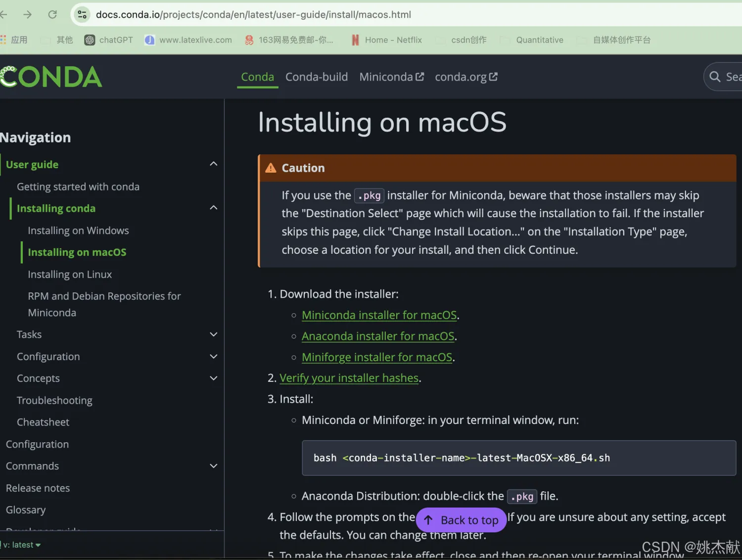Click the search magnifier icon
The width and height of the screenshot is (742, 560).
(715, 77)
